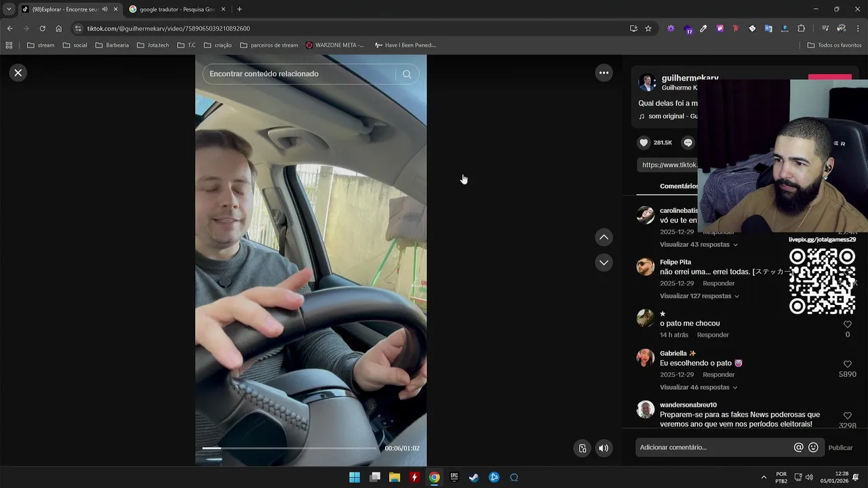Screen dimensions: 868x488
Task: Click the install app icon in address bar
Action: (633, 28)
